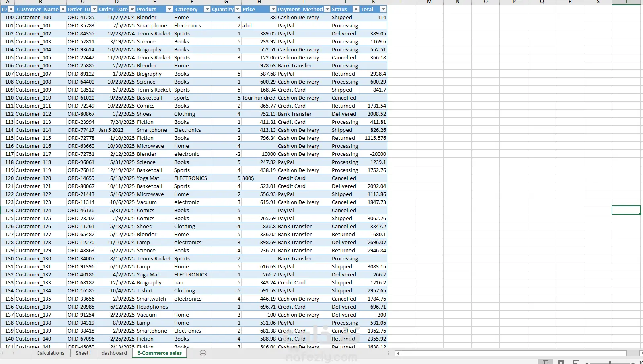The height and width of the screenshot is (364, 643).
Task: Switch to the Sheet1 tab
Action: click(x=83, y=353)
